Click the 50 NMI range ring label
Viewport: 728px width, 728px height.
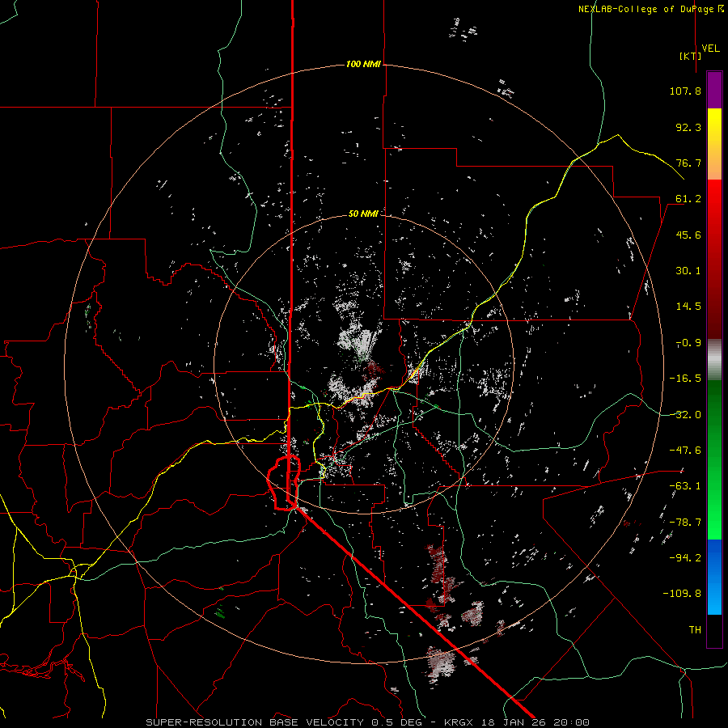coord(363,214)
